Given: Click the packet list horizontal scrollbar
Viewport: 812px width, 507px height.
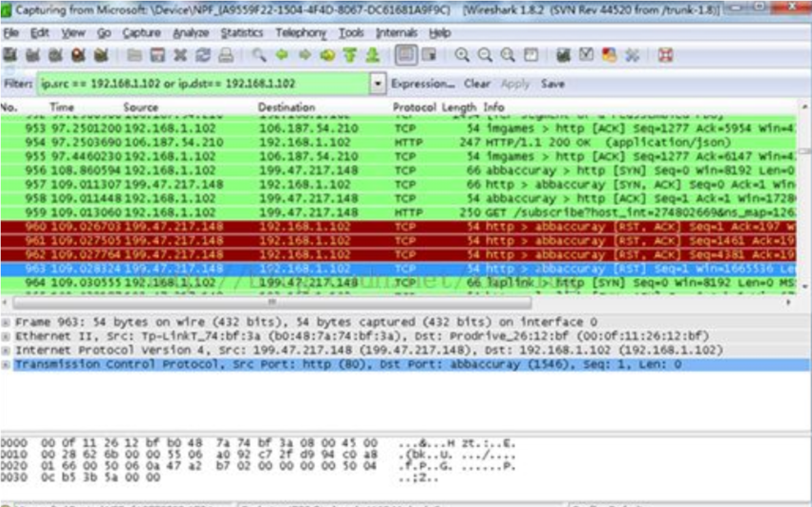Looking at the screenshot, I should (272, 302).
